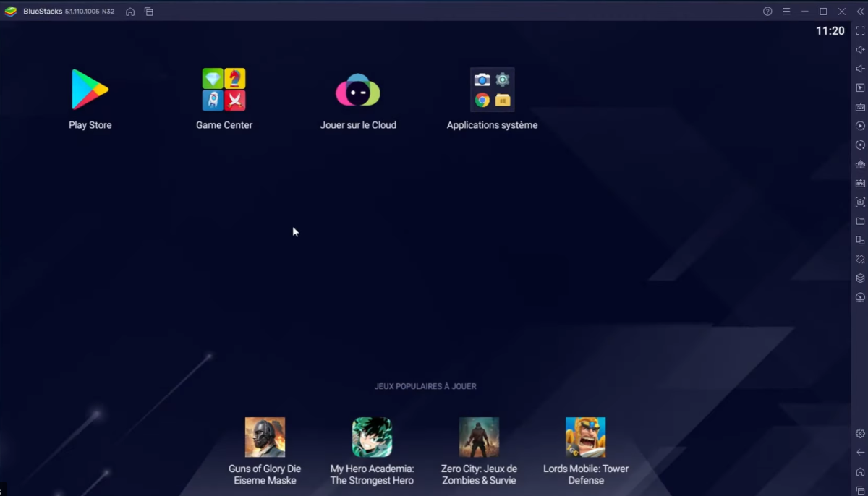Show recent apps from the sidebar

[860, 489]
